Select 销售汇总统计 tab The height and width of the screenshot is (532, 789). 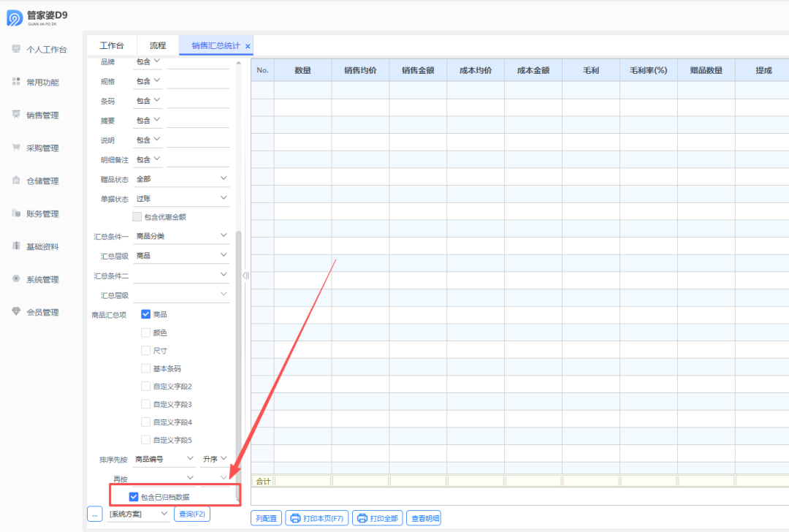pos(216,45)
